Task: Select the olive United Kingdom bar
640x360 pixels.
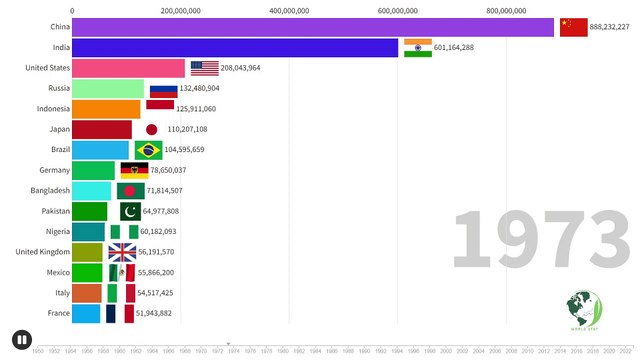Action: pos(87,252)
